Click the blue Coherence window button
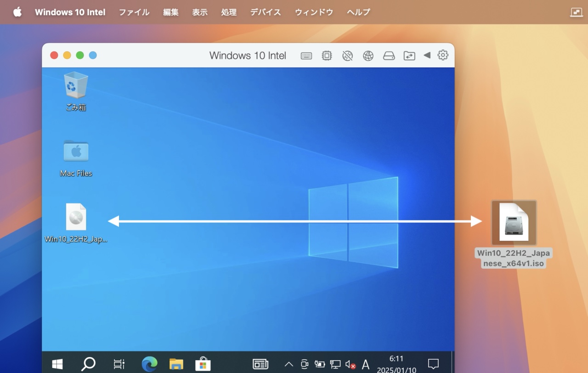Image resolution: width=588 pixels, height=373 pixels. click(x=93, y=55)
